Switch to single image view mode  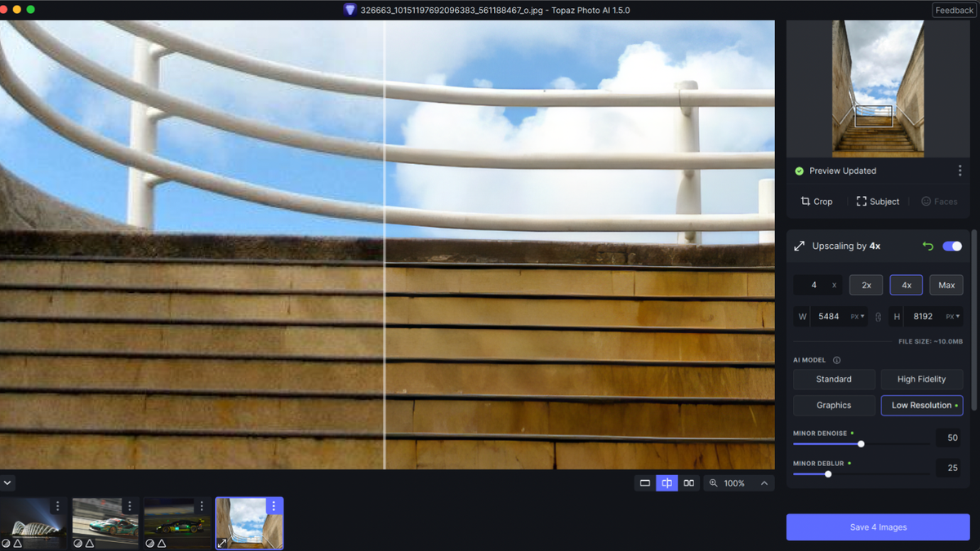644,482
